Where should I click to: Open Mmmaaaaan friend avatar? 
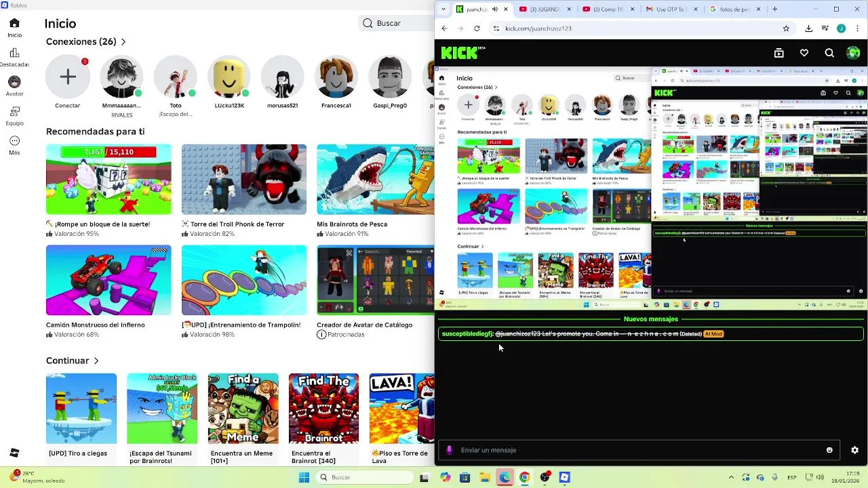click(121, 77)
